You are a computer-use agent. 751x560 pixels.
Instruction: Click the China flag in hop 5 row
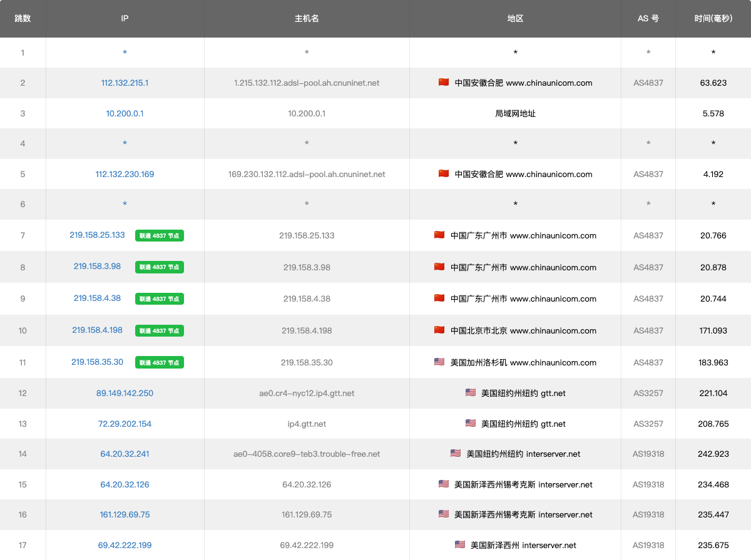tap(444, 174)
